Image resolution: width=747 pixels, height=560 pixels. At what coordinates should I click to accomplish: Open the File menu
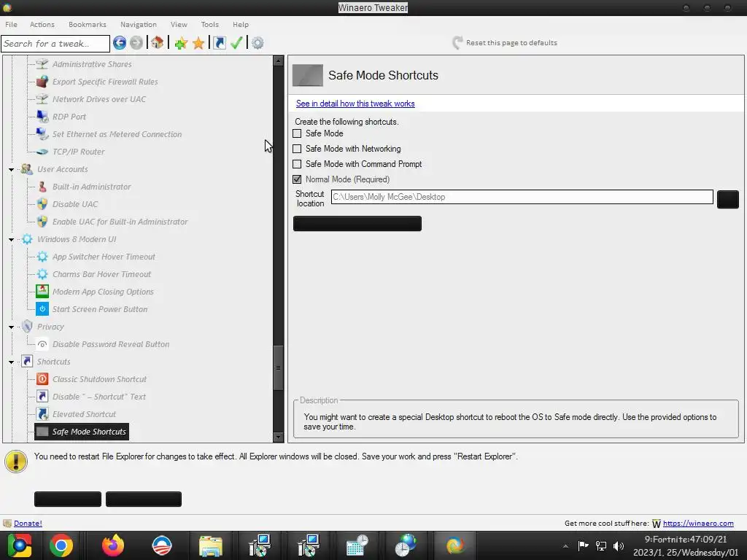pos(11,24)
